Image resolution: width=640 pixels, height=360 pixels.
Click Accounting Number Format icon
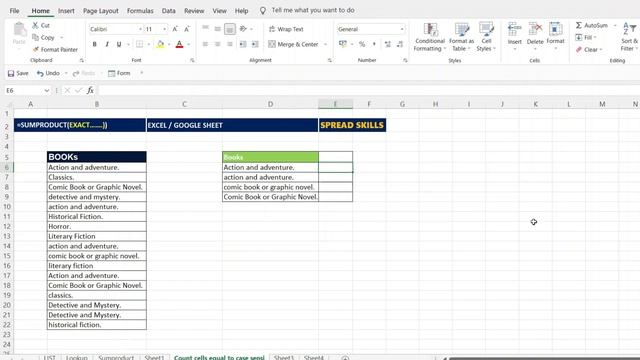[x=343, y=44]
